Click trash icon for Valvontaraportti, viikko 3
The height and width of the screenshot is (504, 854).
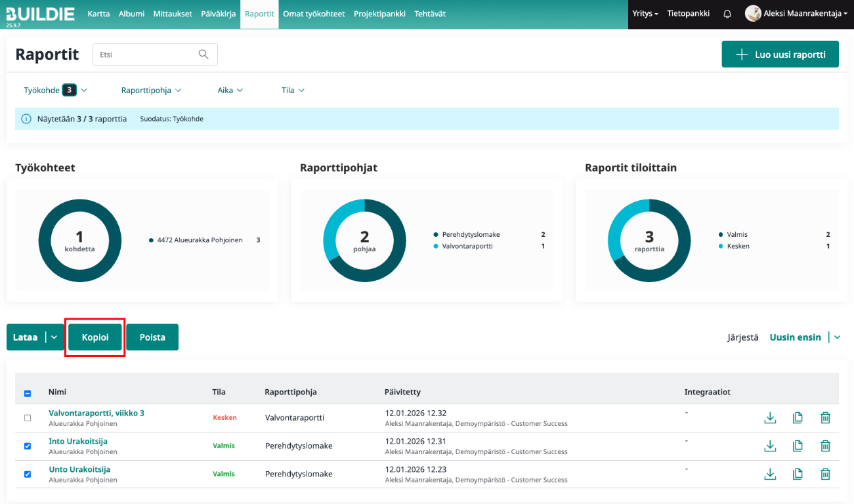coord(825,418)
